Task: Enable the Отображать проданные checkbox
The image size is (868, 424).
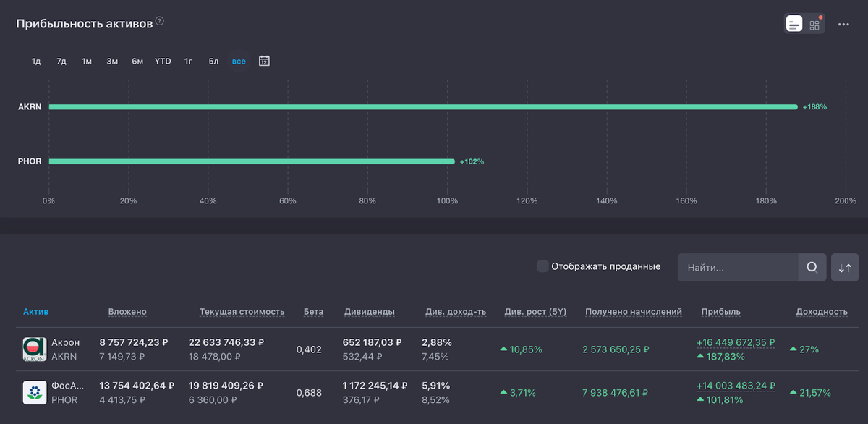Action: tap(542, 266)
